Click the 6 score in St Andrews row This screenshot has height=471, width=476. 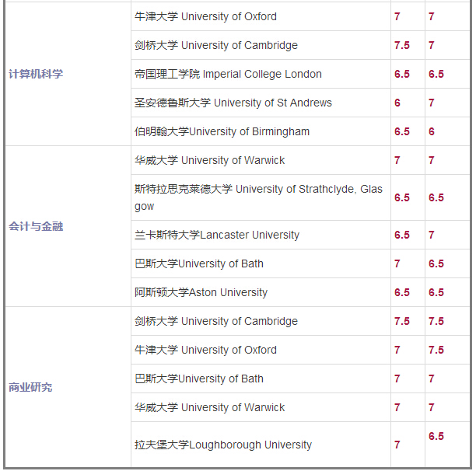397,103
